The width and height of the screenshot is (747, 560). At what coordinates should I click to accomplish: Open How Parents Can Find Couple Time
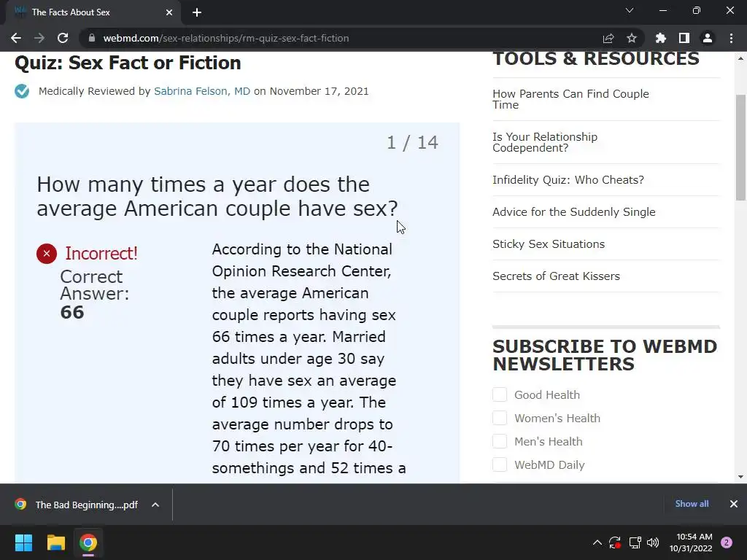[570, 99]
